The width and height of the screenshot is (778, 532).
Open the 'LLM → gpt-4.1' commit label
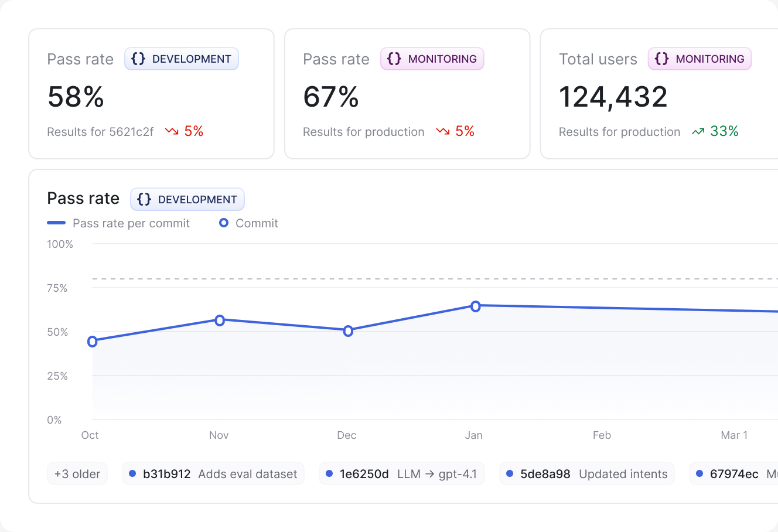pyautogui.click(x=437, y=474)
